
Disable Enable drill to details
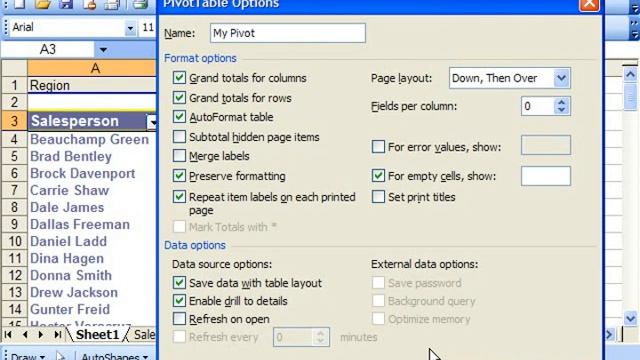point(179,301)
